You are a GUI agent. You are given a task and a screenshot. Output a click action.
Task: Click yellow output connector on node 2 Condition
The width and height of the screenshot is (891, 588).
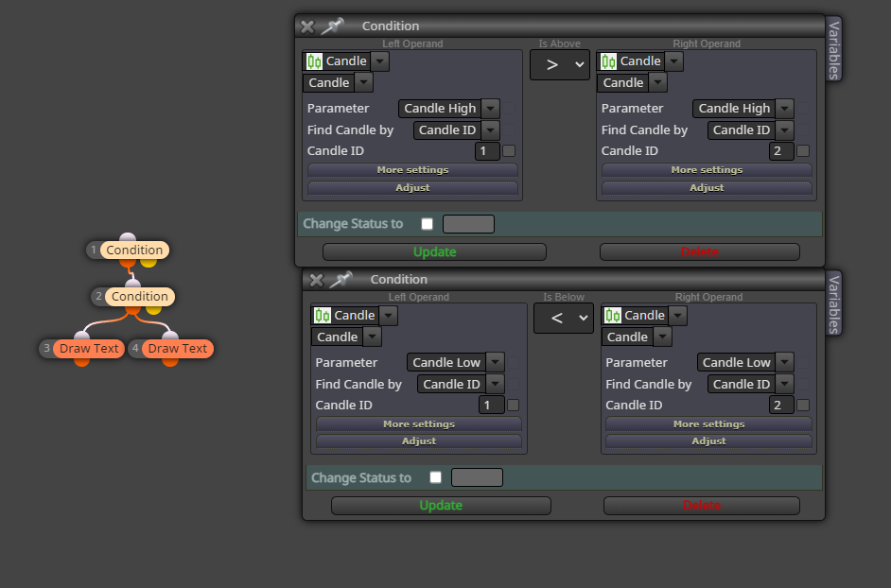[153, 310]
